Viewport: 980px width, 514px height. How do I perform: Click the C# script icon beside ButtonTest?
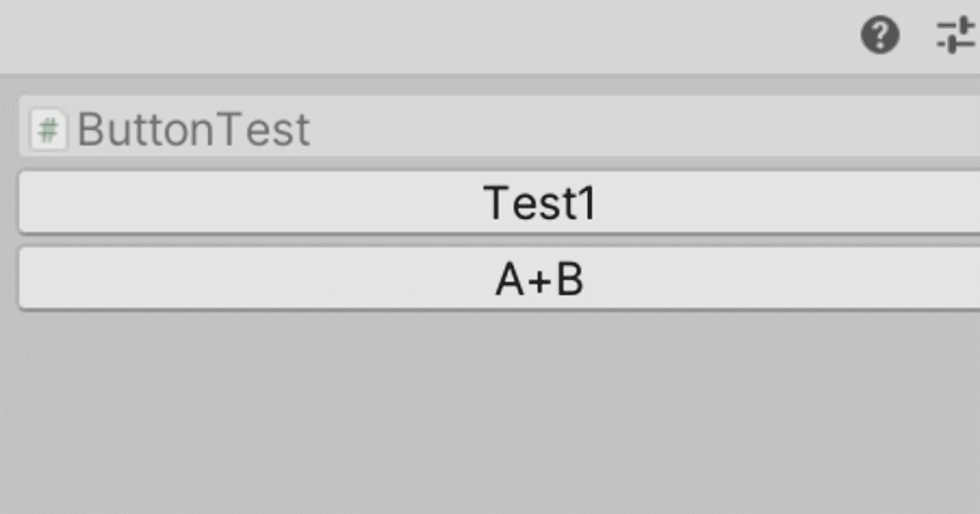pyautogui.click(x=48, y=129)
